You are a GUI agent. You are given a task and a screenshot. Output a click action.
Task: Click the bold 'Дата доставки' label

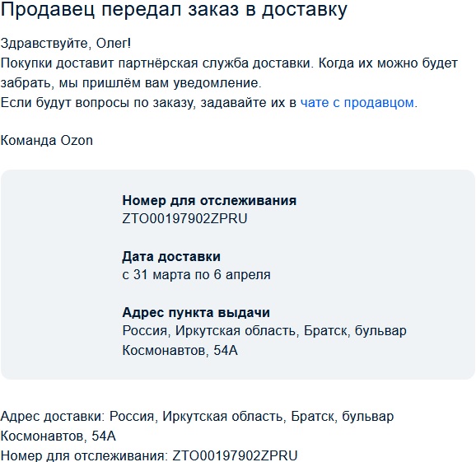pos(171,257)
